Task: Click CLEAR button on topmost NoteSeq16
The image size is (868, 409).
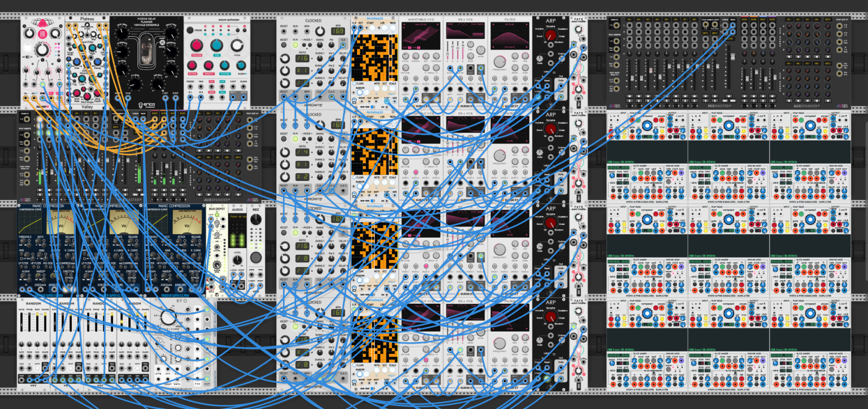Action: pos(354,84)
